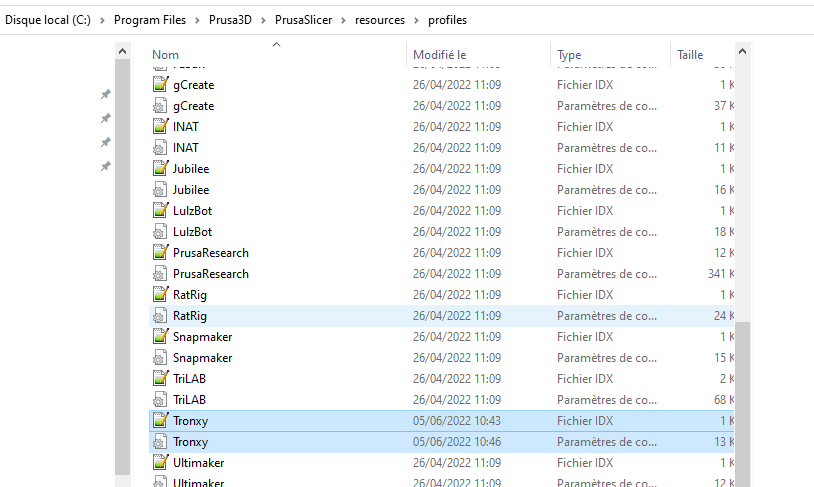This screenshot has height=487, width=814.
Task: Click the INAT IDX file icon
Action: [160, 126]
